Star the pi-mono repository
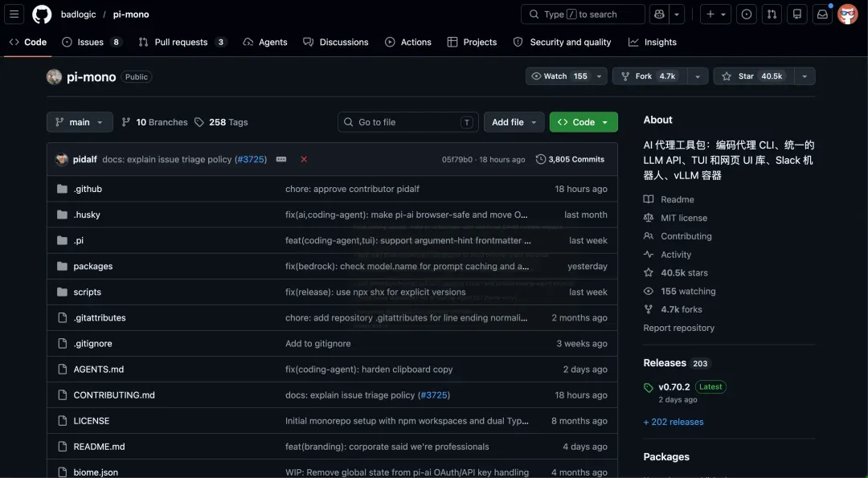 (753, 76)
